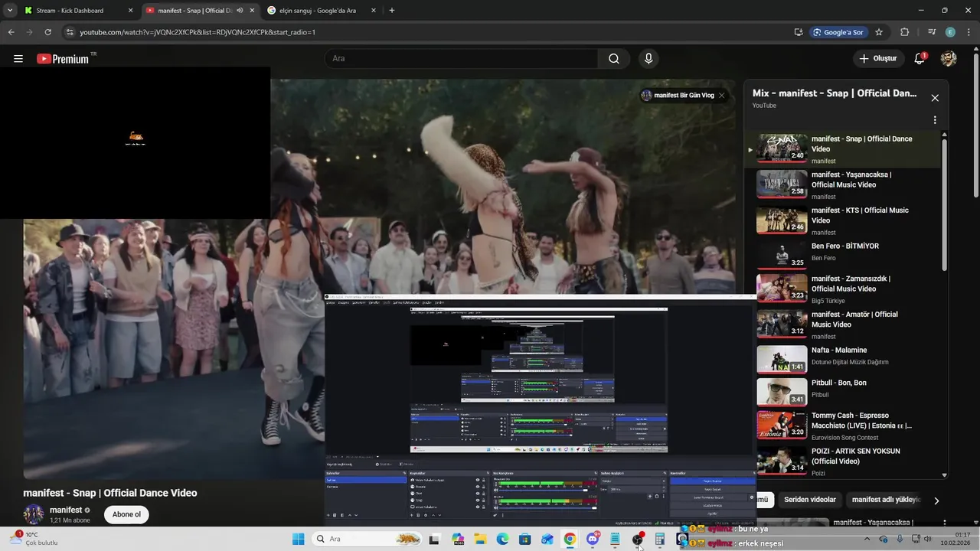Open the playlist options three-dot menu
This screenshot has width=980, height=551.
point(935,120)
